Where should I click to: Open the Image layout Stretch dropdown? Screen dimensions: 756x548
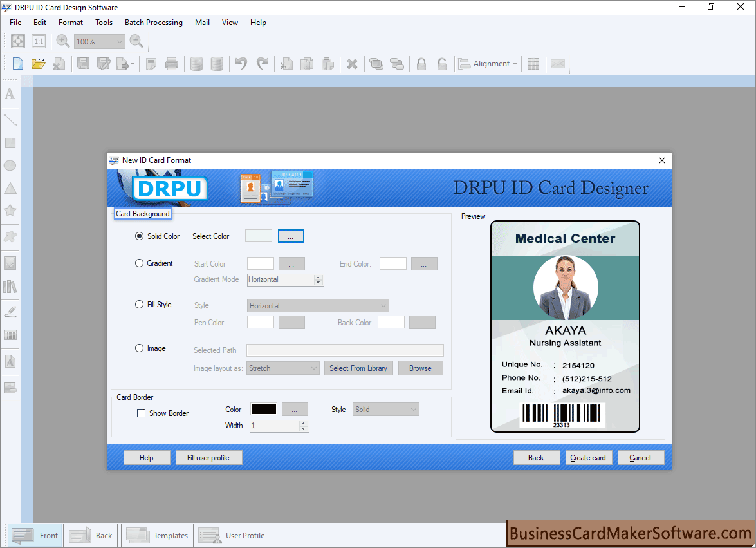coord(283,368)
